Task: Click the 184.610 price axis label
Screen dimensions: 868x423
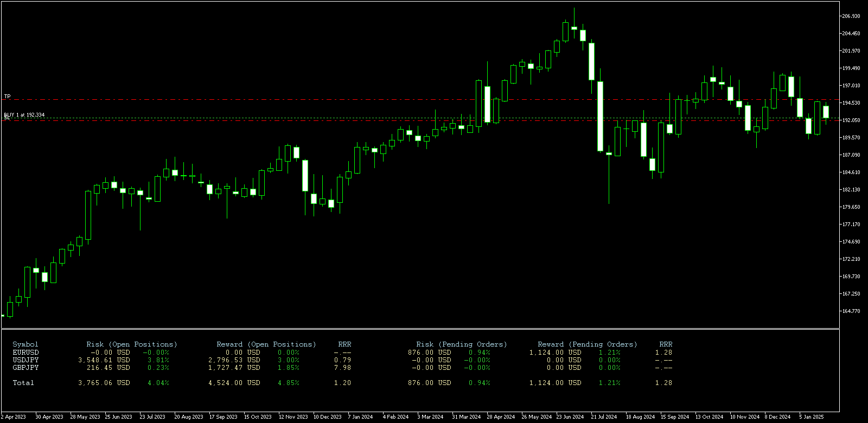Action: pos(851,172)
